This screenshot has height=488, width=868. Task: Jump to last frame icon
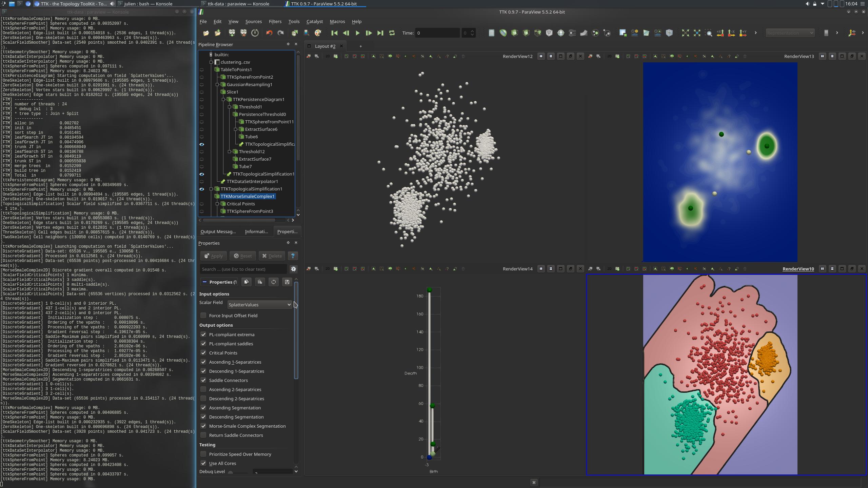(380, 33)
